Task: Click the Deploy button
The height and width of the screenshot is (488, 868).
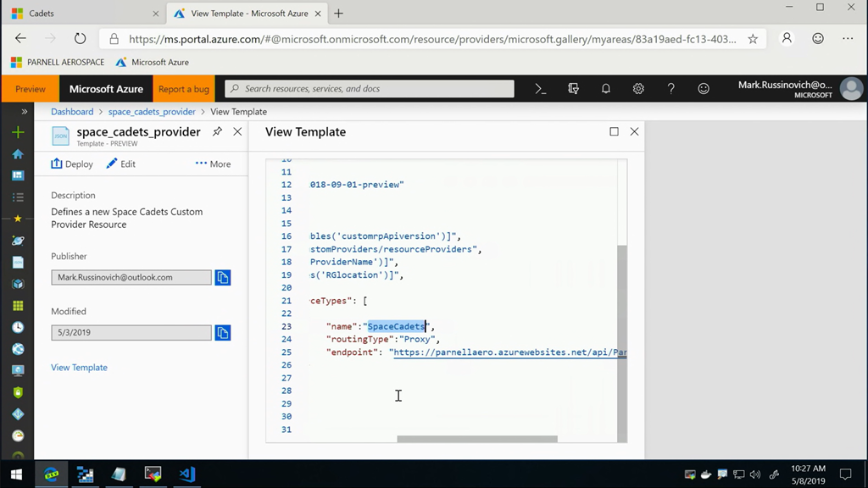Action: (72, 164)
